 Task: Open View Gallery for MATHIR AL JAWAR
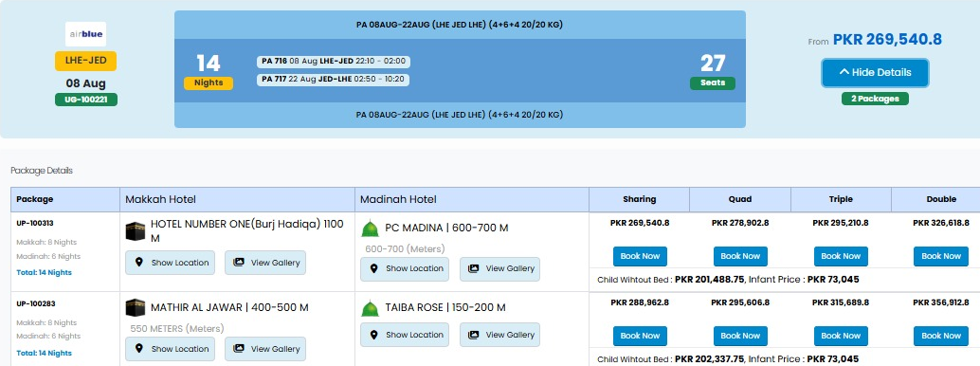tap(265, 349)
